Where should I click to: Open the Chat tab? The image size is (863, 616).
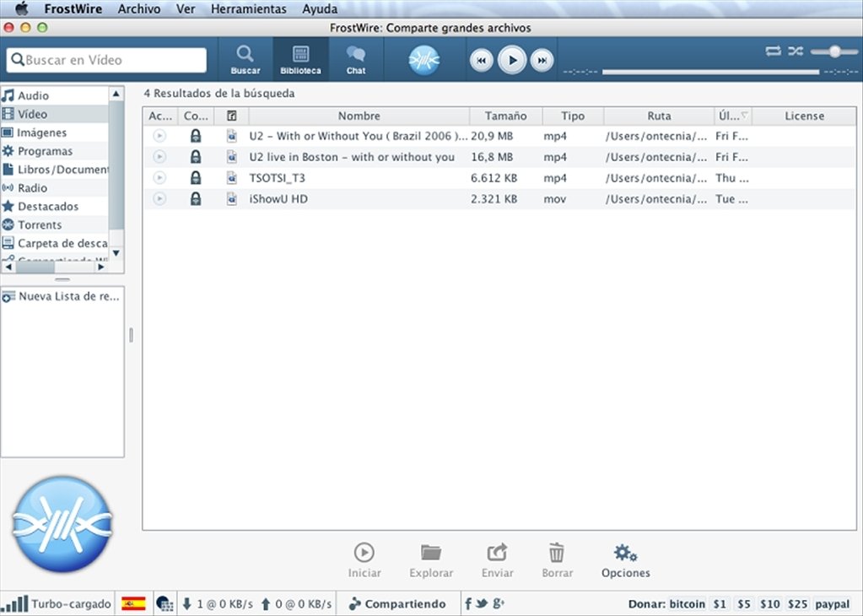point(355,59)
